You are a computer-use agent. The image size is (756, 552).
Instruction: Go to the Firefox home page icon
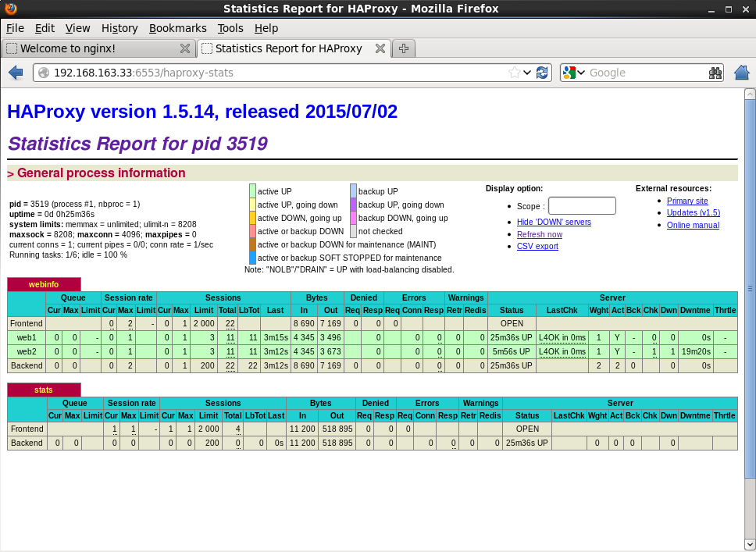pyautogui.click(x=742, y=73)
